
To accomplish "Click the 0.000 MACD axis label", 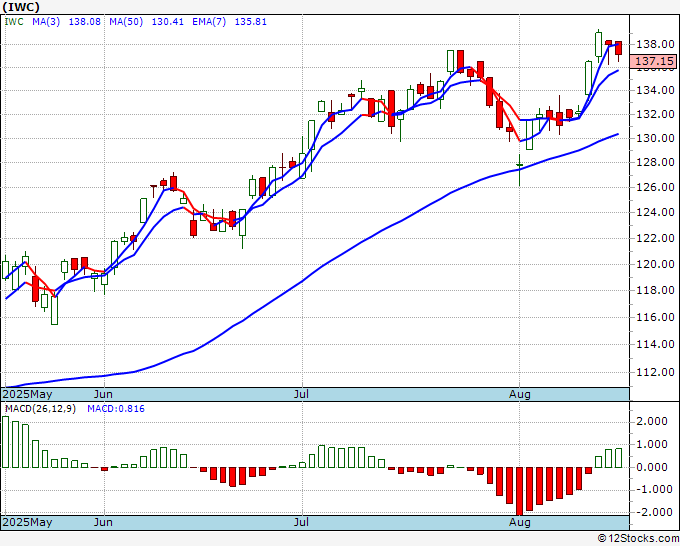I will [x=653, y=467].
